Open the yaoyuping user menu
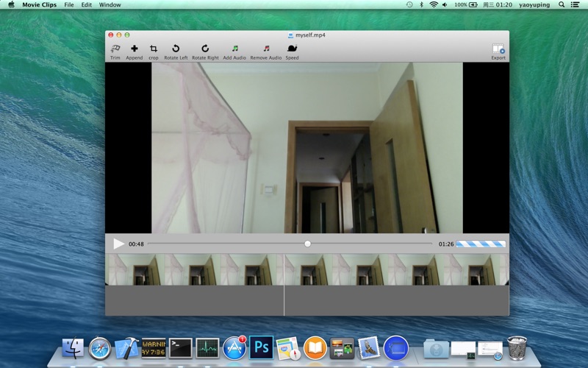 [534, 5]
